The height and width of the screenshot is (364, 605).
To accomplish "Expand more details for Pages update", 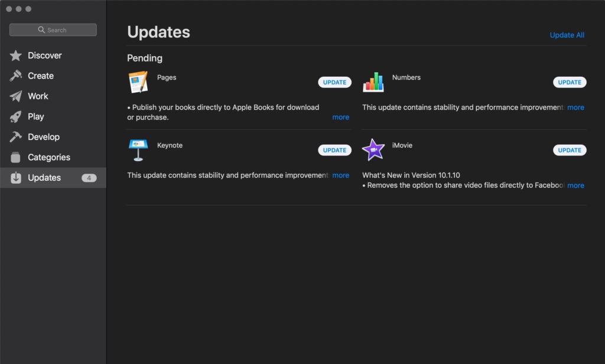I will pos(340,117).
